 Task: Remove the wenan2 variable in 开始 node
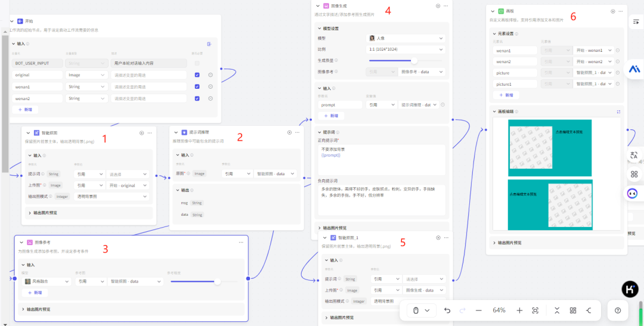click(210, 98)
